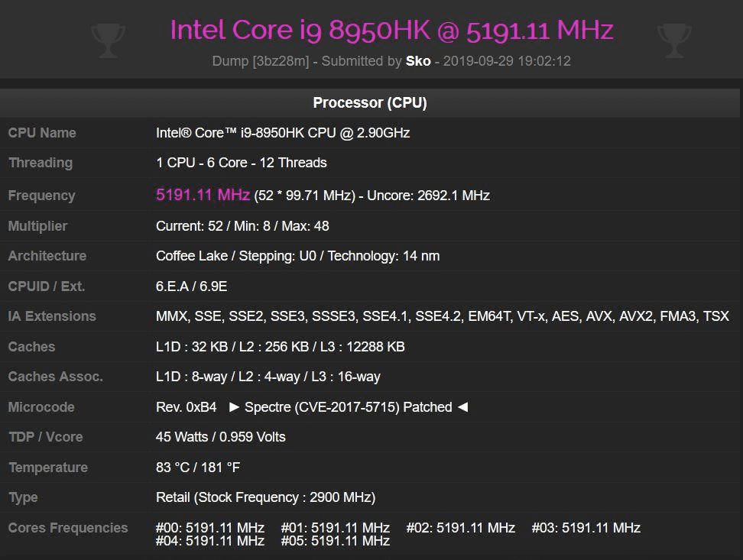This screenshot has height=560, width=743.
Task: Click the Temperature value 83 °C
Action: (x=173, y=468)
